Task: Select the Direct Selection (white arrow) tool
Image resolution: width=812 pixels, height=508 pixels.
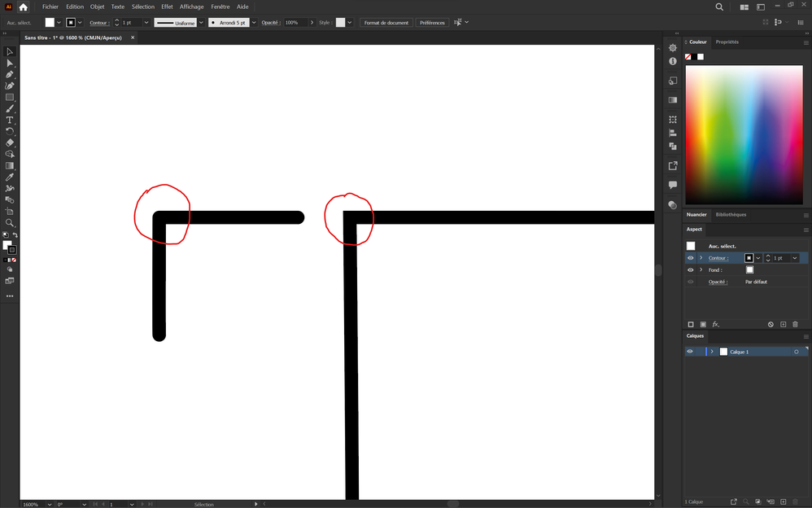Action: click(x=9, y=63)
